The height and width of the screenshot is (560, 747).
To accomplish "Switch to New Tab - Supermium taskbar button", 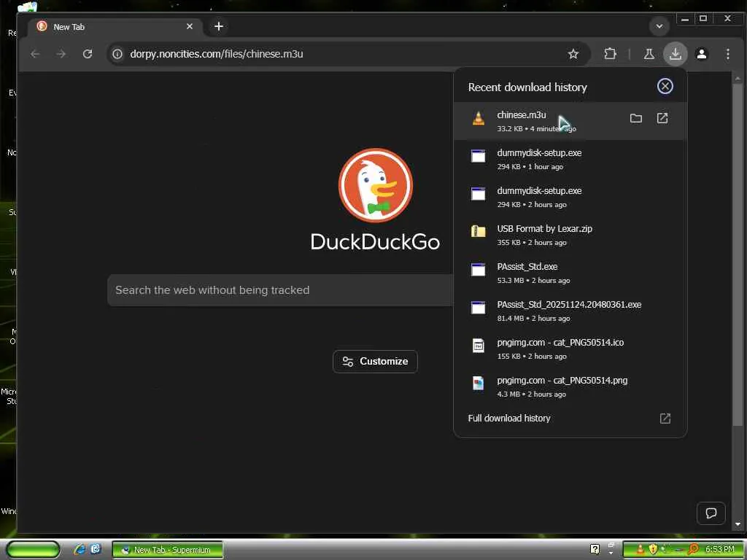I will [x=168, y=550].
